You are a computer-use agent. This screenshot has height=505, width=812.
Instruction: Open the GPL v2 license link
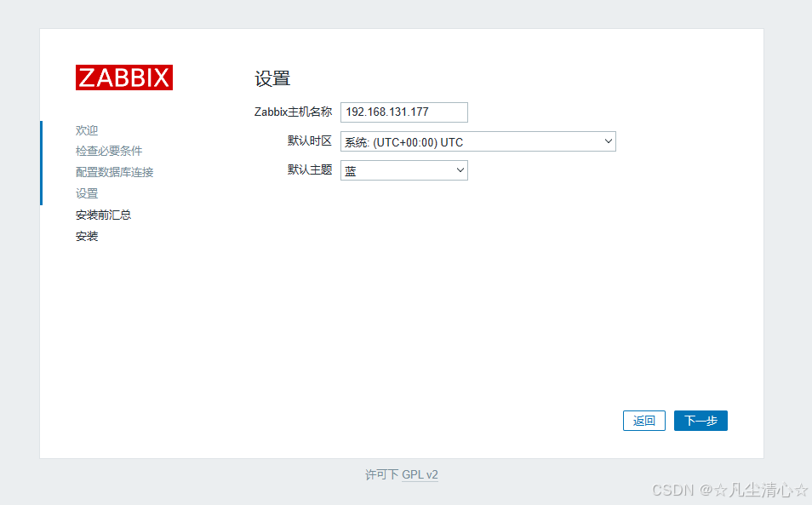(420, 475)
